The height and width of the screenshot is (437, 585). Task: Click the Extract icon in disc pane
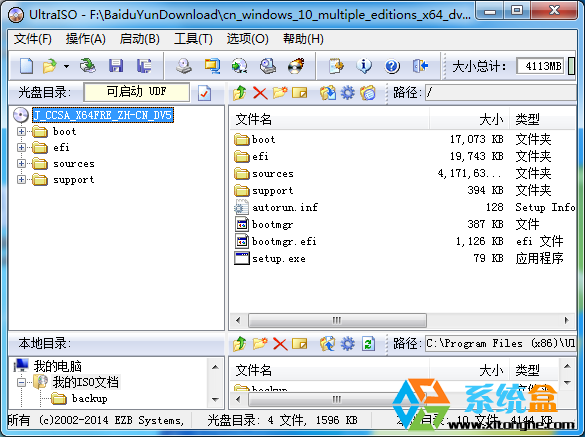tap(328, 93)
